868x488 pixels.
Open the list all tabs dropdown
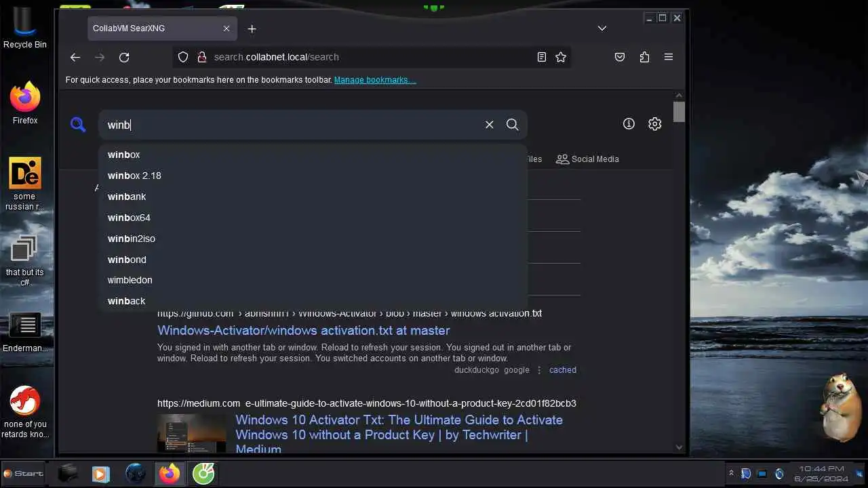tap(602, 28)
